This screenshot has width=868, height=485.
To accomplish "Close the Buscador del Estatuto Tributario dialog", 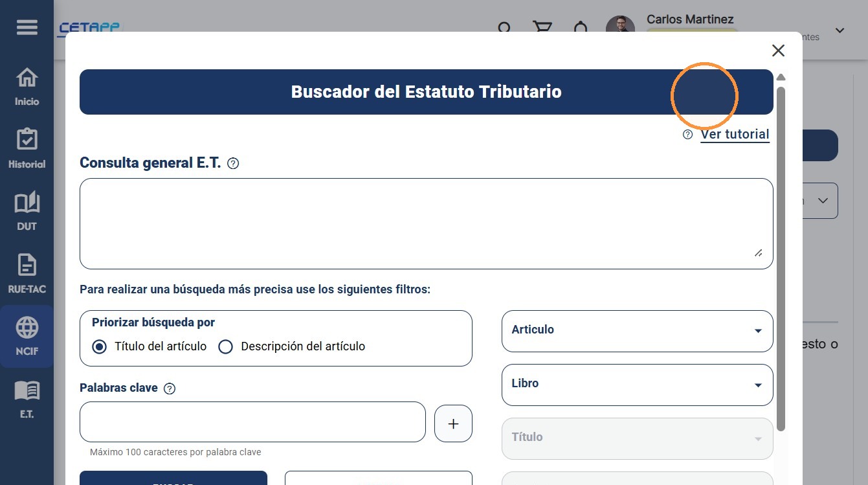I will 778,51.
